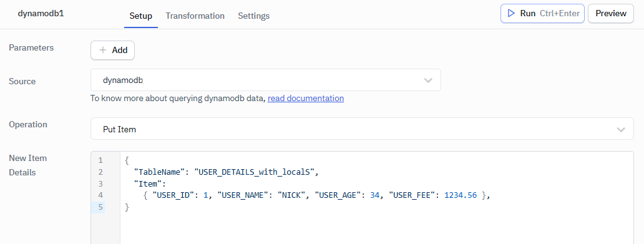The height and width of the screenshot is (244, 644).
Task: Open the read documentation link
Action: [306, 99]
